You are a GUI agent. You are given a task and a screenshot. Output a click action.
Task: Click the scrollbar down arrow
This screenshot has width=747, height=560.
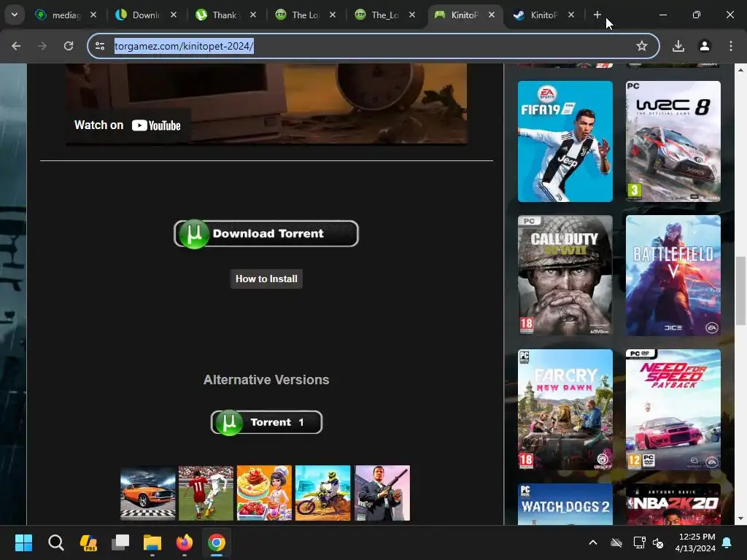[x=740, y=518]
